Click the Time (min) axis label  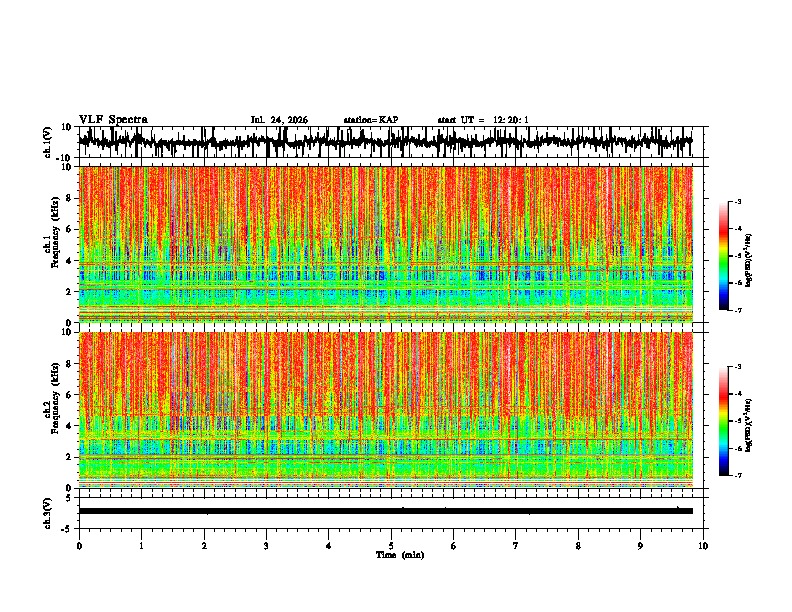click(x=400, y=555)
